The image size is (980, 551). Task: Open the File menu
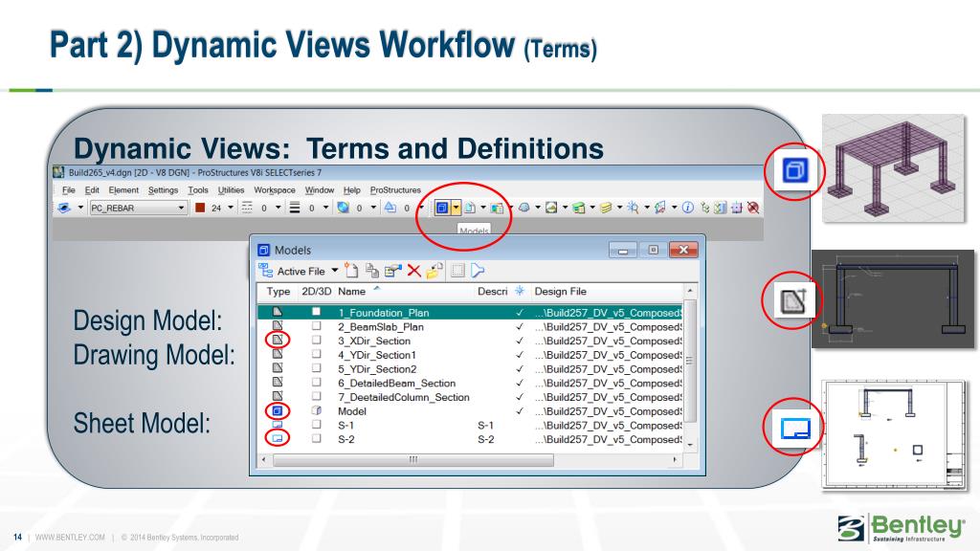coord(69,190)
